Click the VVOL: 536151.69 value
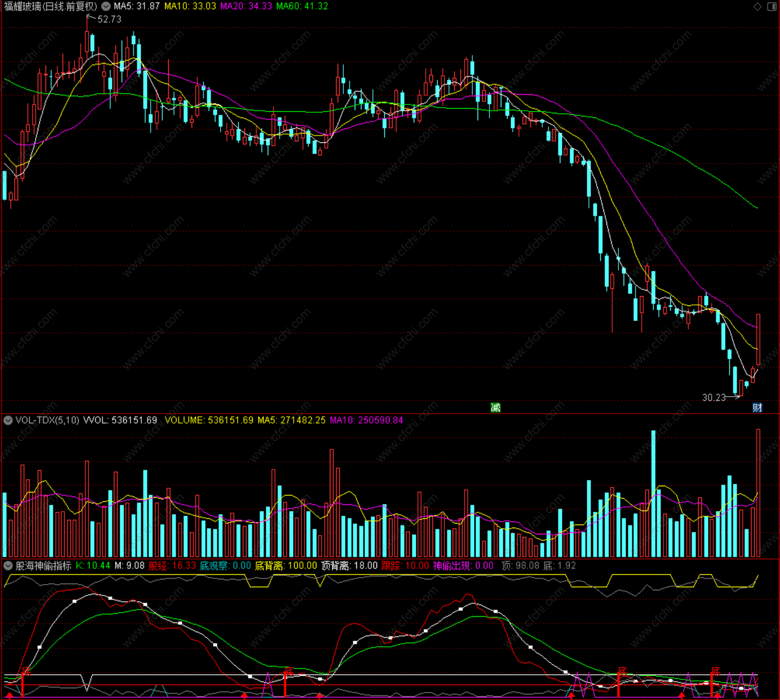780x700 pixels. [x=120, y=420]
